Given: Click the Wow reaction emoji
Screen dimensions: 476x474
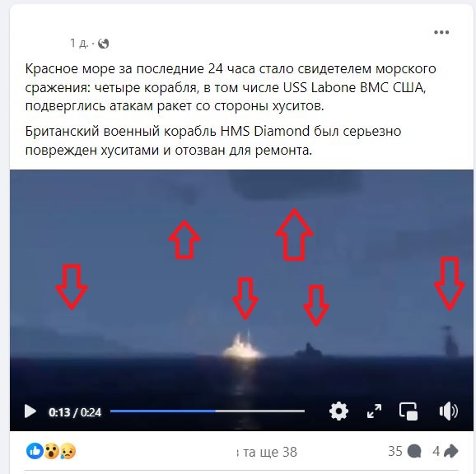Looking at the screenshot, I should pyautogui.click(x=52, y=451).
